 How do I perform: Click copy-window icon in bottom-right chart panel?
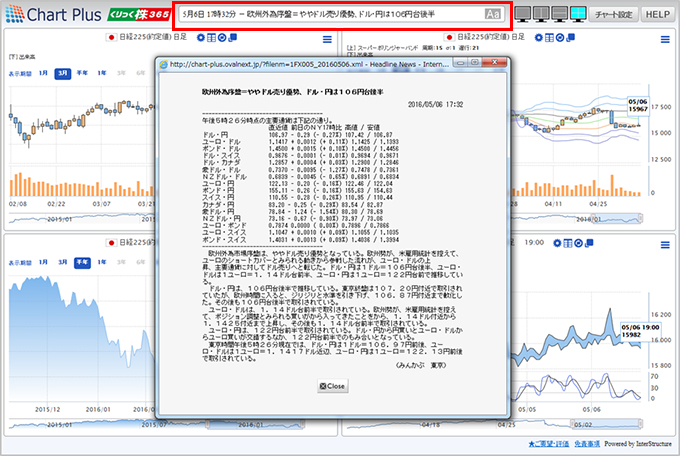[589, 243]
